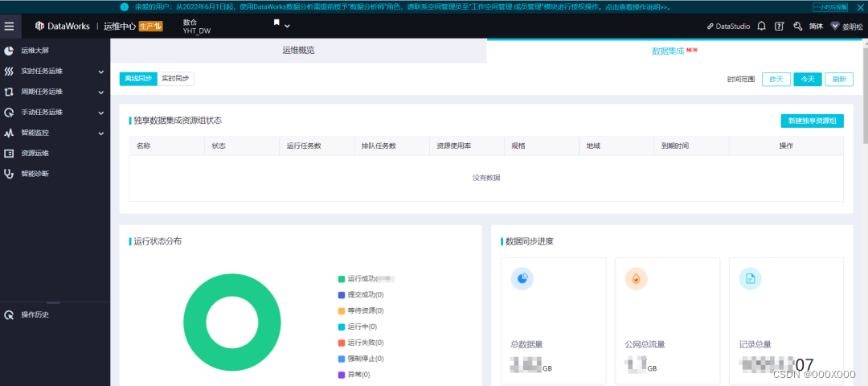Toggle the 运行成功 legend entry
The image size is (868, 386).
pos(366,278)
